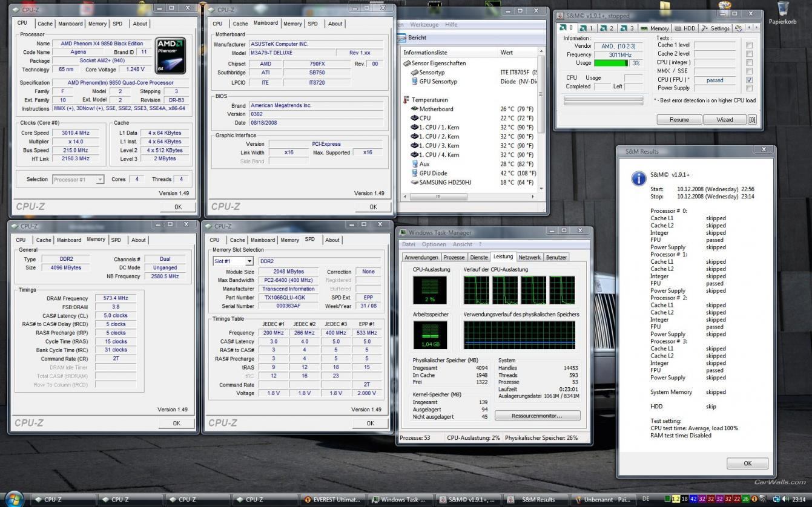Click the 1. CPU / 4. Kern icon
This screenshot has height=507, width=812.
(415, 154)
